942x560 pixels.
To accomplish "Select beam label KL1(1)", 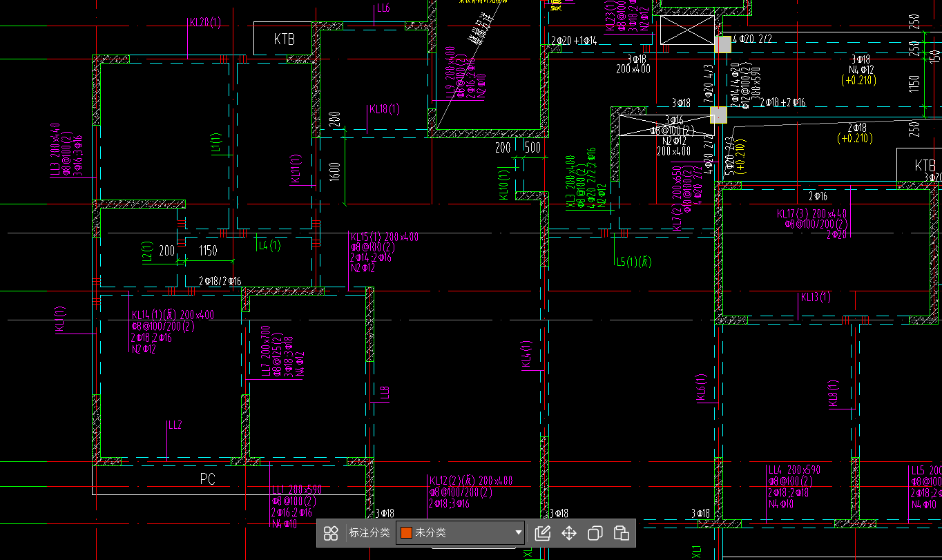I will pyautogui.click(x=60, y=318).
